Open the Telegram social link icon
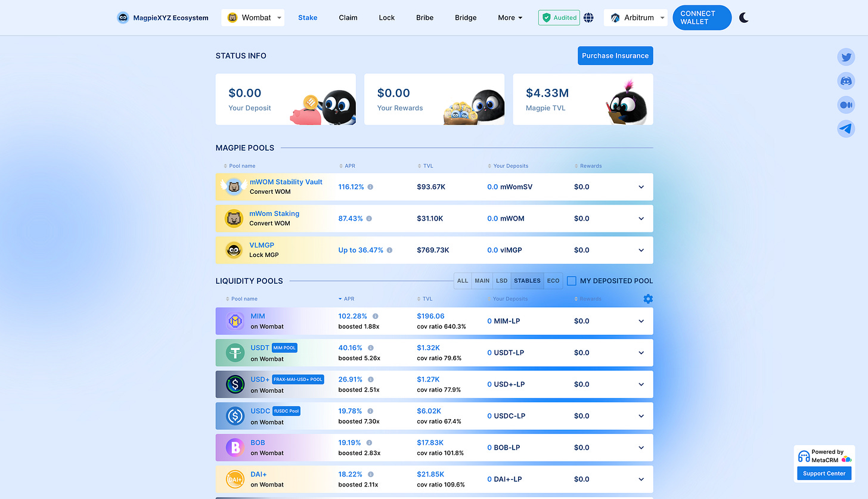 (x=846, y=128)
